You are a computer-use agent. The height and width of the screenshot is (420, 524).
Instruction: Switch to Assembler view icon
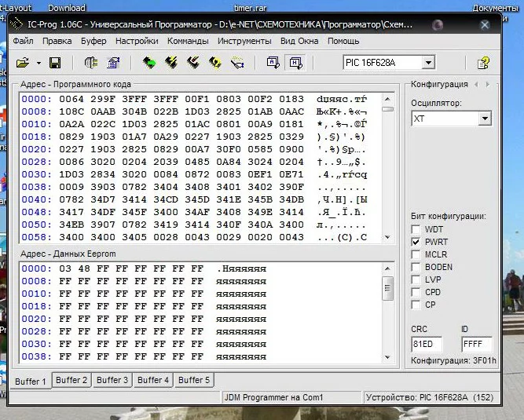273,63
